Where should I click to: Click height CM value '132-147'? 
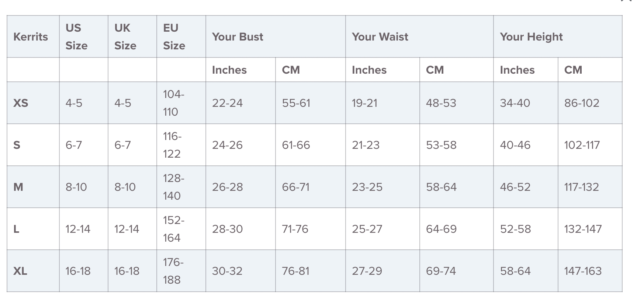(x=583, y=229)
